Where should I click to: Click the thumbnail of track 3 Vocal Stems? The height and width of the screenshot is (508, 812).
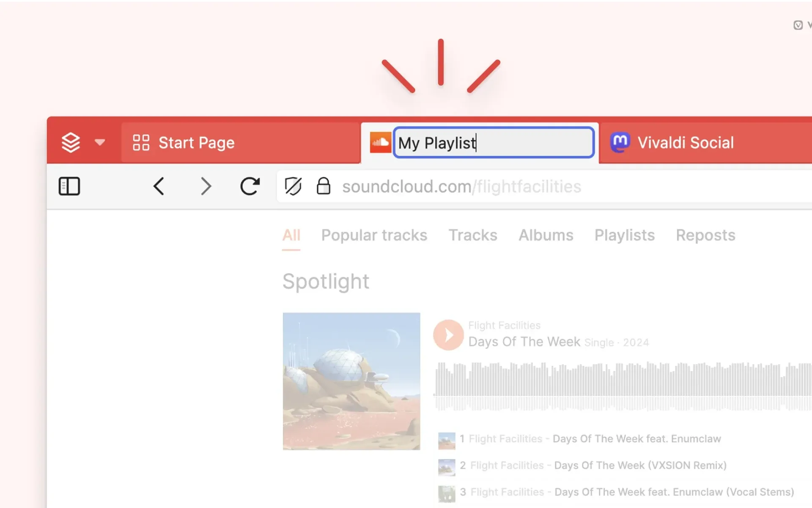[447, 494]
